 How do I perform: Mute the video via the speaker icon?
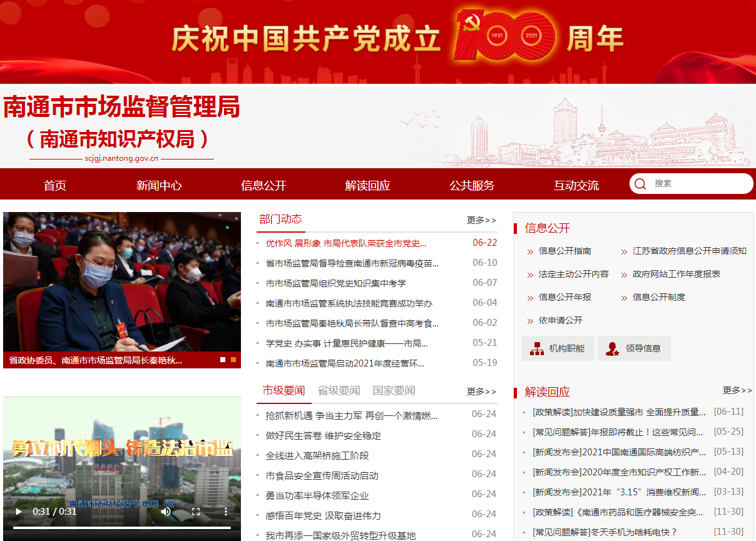[166, 512]
